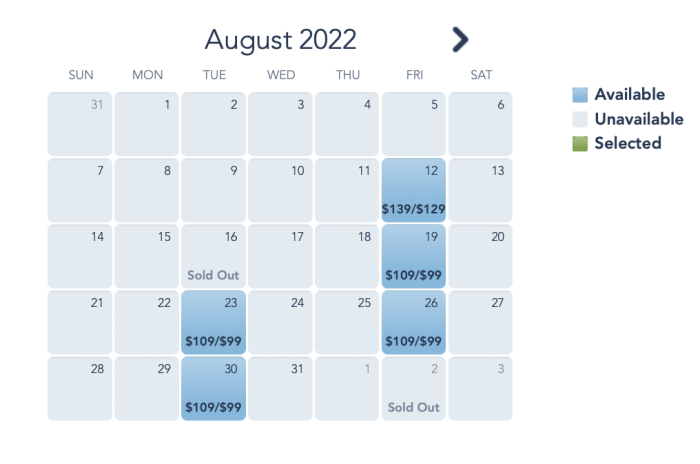Click unavailable August 27 cell
The height and width of the screenshot is (464, 700).
[480, 322]
